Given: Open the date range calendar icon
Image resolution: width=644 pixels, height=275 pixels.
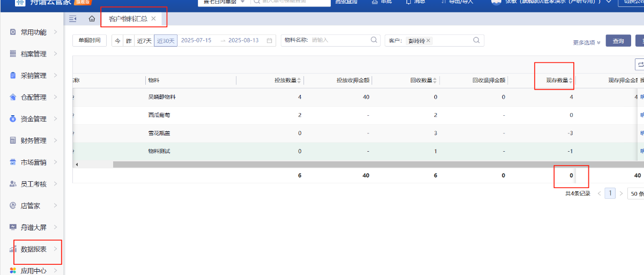Looking at the screenshot, I should [270, 41].
